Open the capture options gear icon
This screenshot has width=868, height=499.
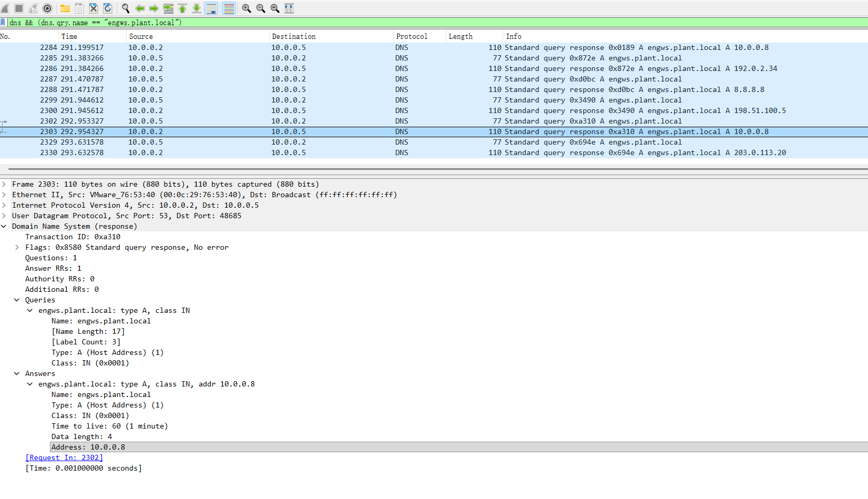click(x=47, y=8)
